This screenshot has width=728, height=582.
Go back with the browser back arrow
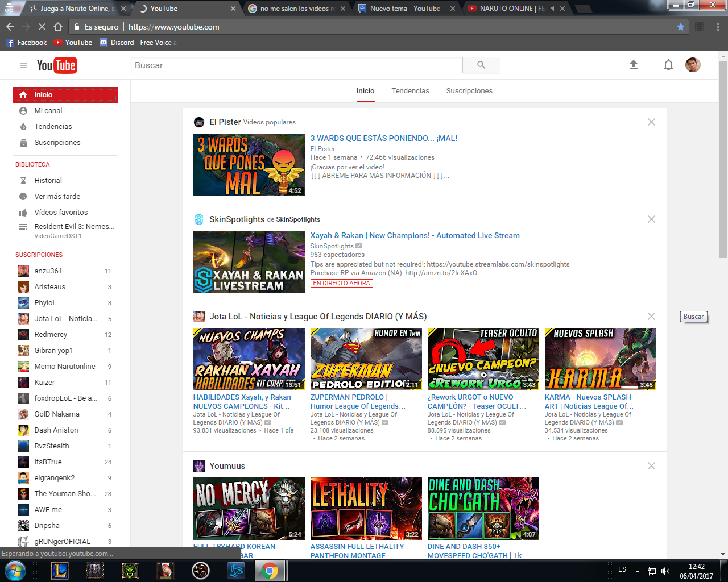(x=10, y=27)
